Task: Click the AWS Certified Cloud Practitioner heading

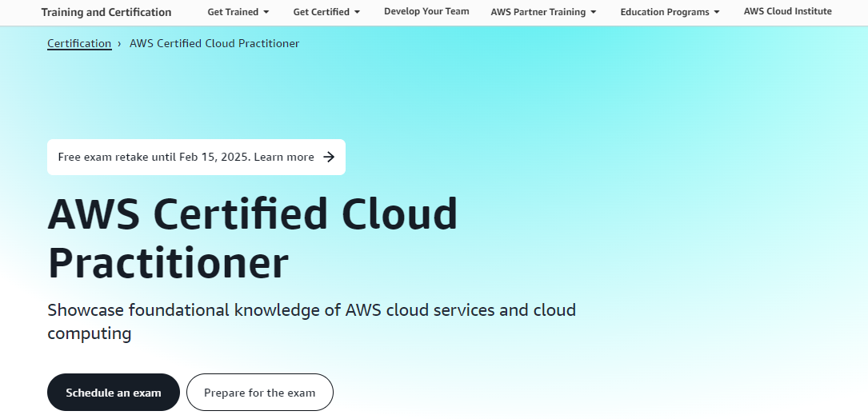Action: pyautogui.click(x=253, y=238)
